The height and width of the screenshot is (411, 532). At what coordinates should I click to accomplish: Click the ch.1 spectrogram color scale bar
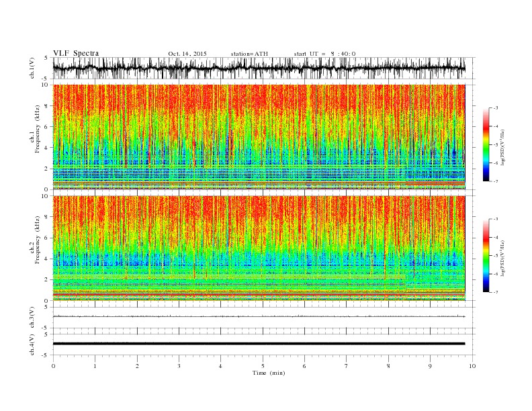click(x=486, y=144)
